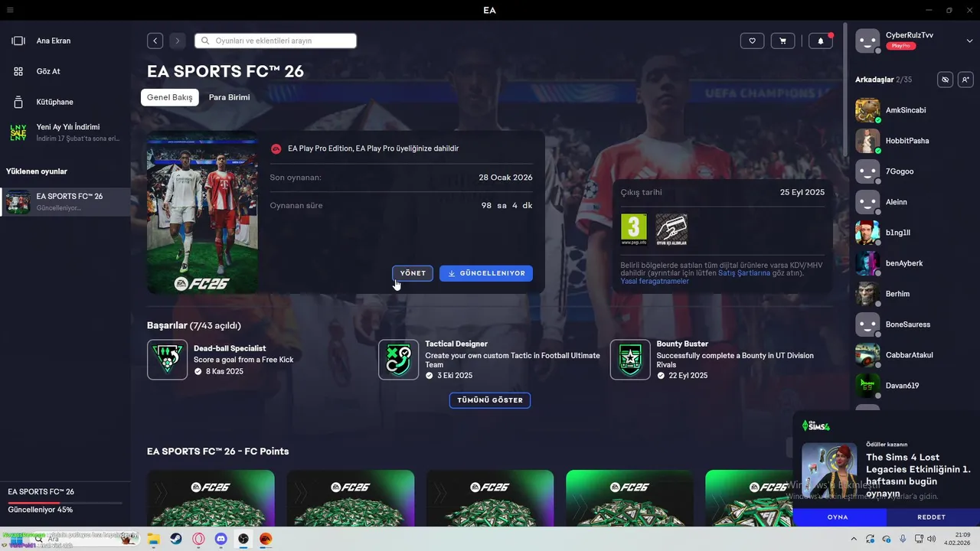980x551 pixels.
Task: Click the forward navigation arrow
Action: coord(178,41)
